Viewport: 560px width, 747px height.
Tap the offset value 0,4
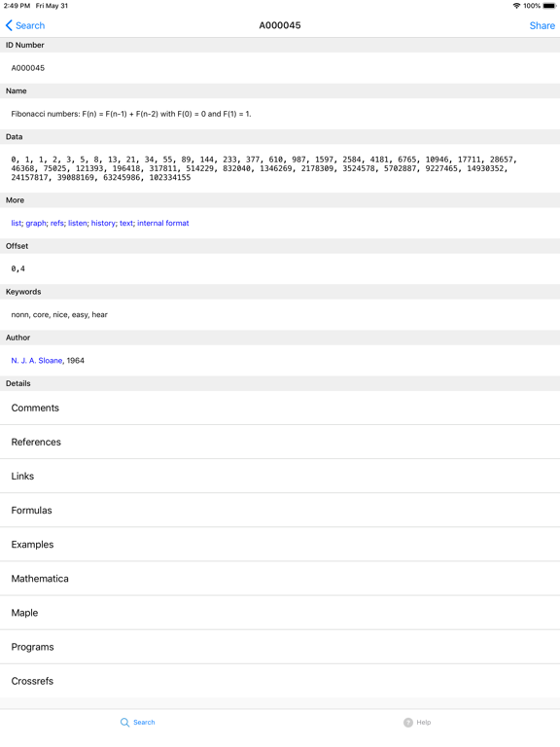coord(18,268)
